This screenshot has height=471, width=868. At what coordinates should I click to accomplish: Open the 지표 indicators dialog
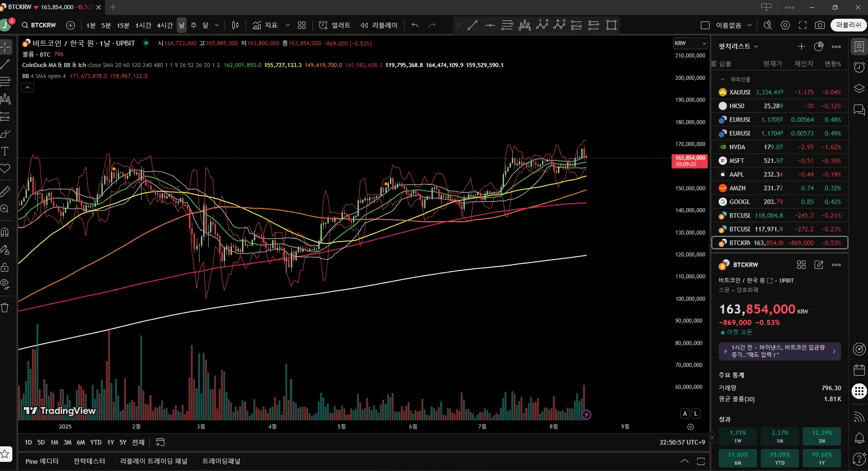click(x=265, y=25)
